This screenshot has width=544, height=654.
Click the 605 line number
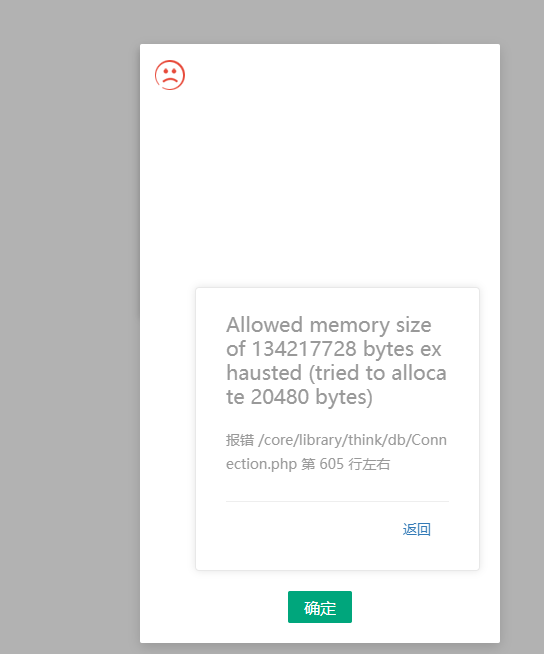pyautogui.click(x=331, y=464)
